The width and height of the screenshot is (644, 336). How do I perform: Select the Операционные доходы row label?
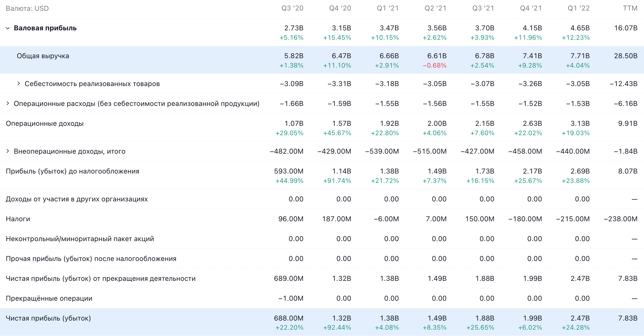pos(45,123)
